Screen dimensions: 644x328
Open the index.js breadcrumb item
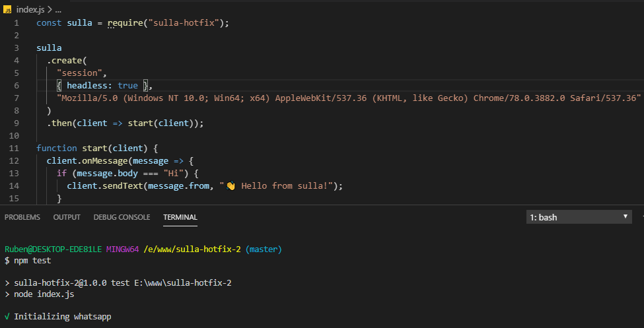click(30, 10)
